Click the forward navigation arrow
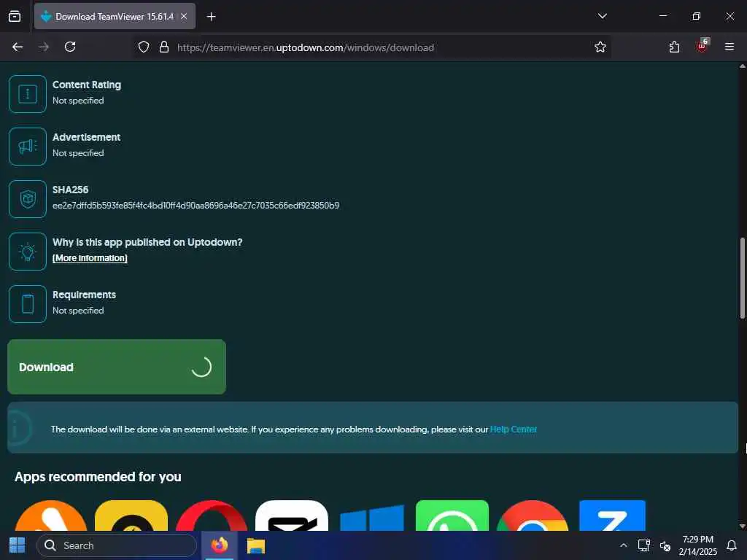747x560 pixels. (x=43, y=47)
